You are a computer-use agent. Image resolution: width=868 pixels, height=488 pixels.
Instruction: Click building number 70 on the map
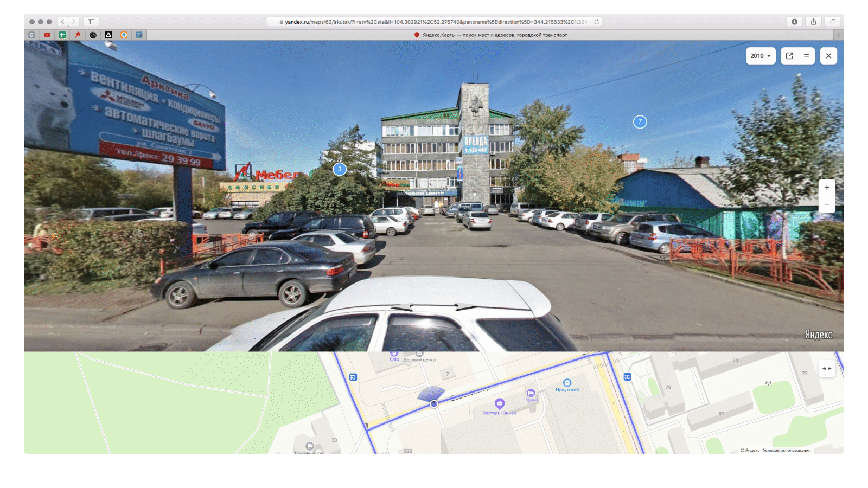coord(735,360)
